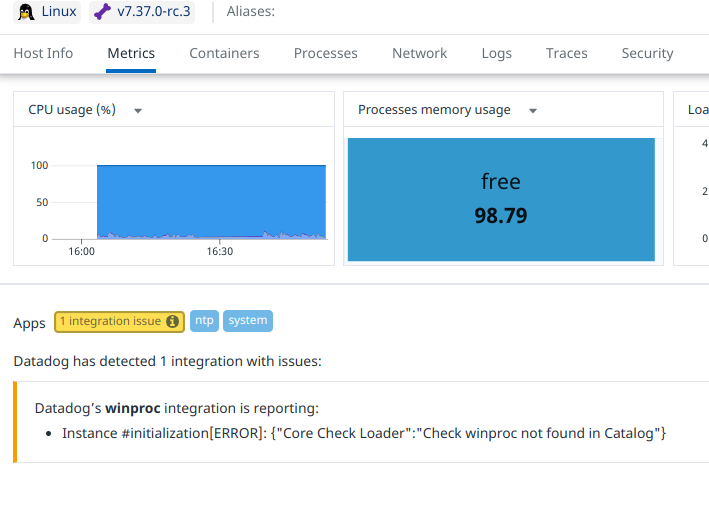Open the Host Info tab
Image resolution: width=709 pixels, height=519 pixels.
(x=43, y=53)
